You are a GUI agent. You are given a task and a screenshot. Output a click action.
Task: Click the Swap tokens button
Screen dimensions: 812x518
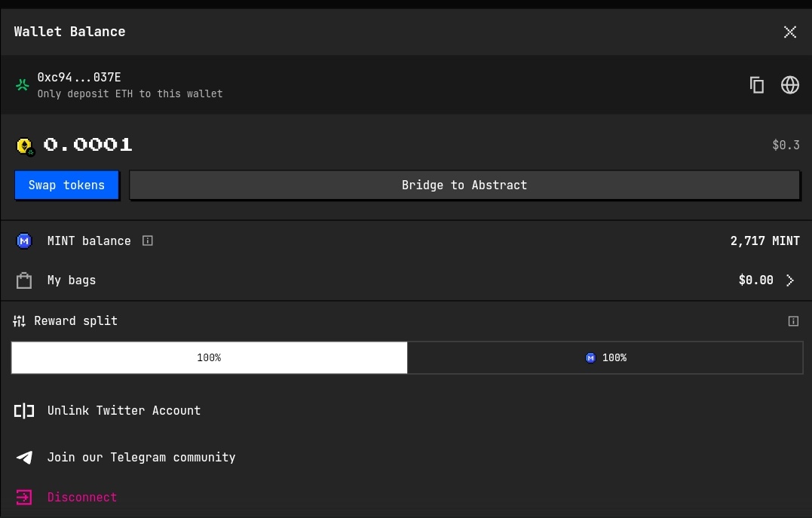[67, 185]
